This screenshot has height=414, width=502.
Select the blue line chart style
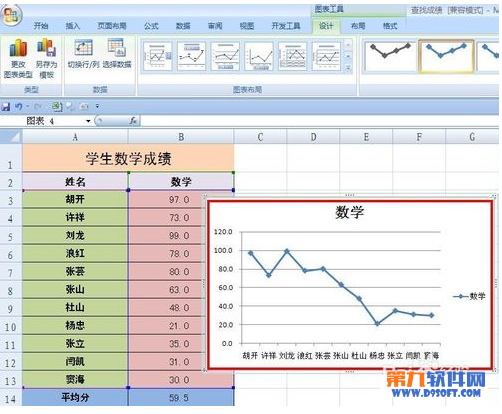pos(446,56)
